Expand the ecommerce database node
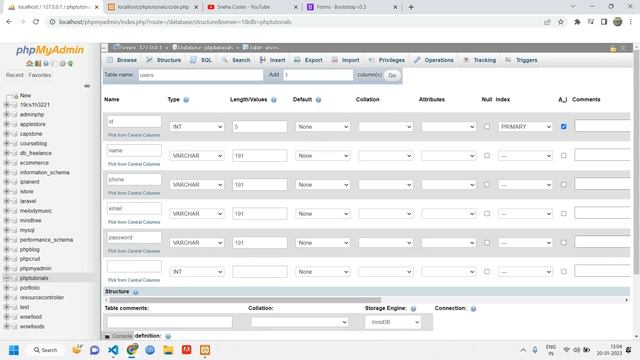640x360 pixels. [7, 163]
